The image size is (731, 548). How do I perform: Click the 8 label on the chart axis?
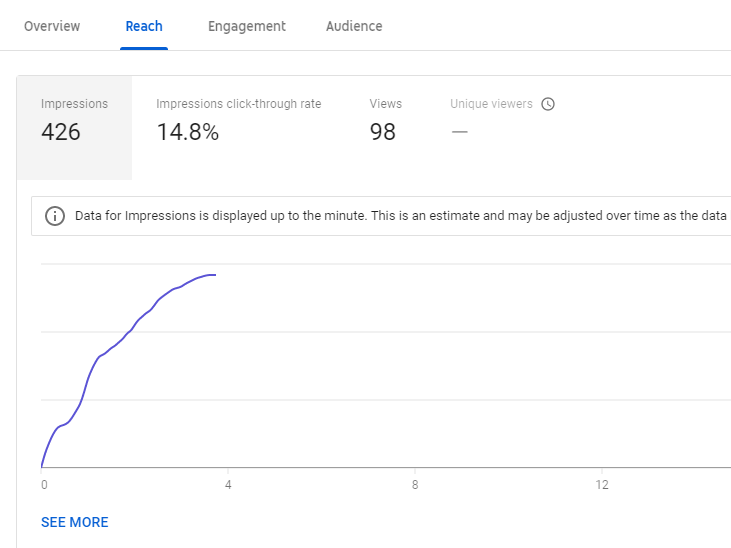[x=415, y=485]
